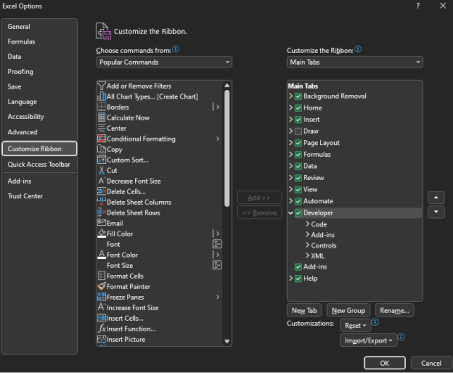This screenshot has height=373, width=453.
Task: Click the help question mark icon
Action: point(418,6)
